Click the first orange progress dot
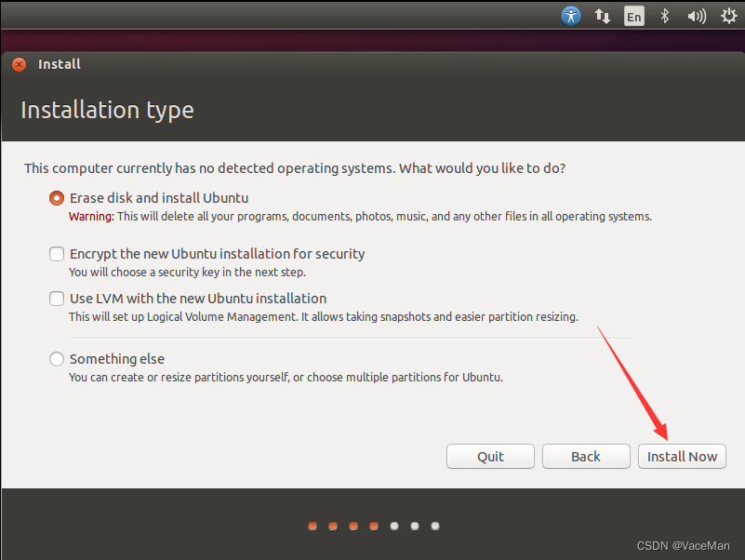Screen dimensions: 745x560 (312, 526)
